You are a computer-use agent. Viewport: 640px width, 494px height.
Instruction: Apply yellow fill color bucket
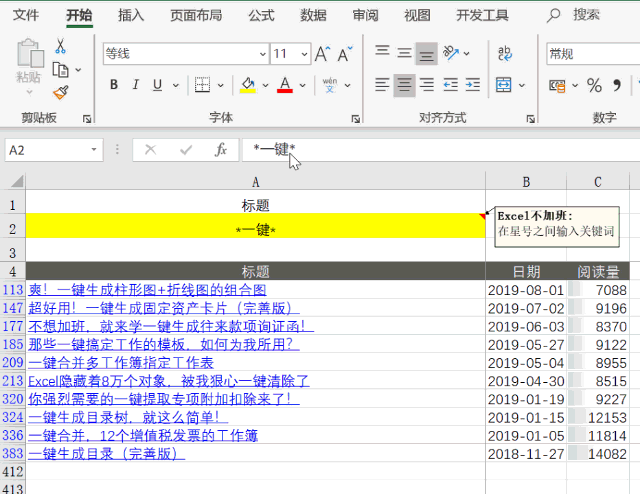pos(247,85)
